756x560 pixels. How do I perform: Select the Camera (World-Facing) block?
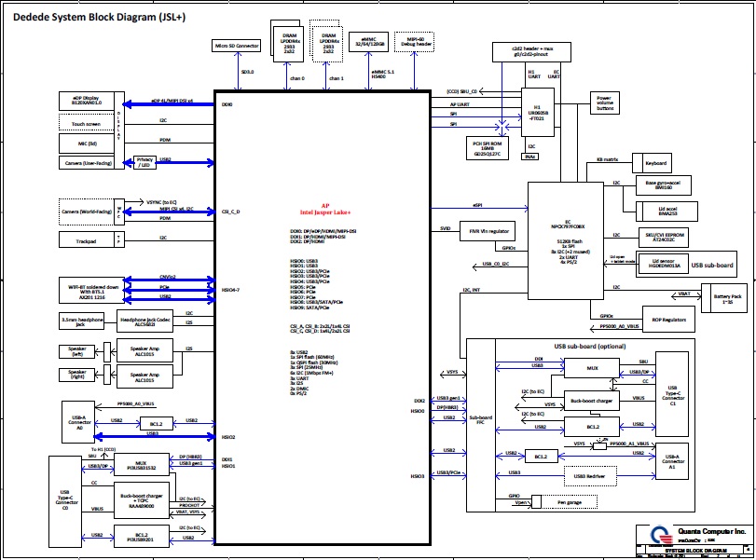(x=87, y=212)
